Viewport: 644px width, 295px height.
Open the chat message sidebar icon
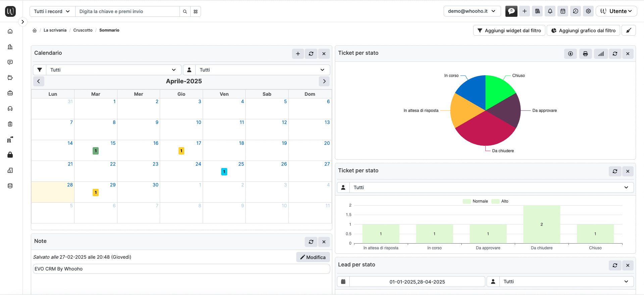pyautogui.click(x=10, y=62)
